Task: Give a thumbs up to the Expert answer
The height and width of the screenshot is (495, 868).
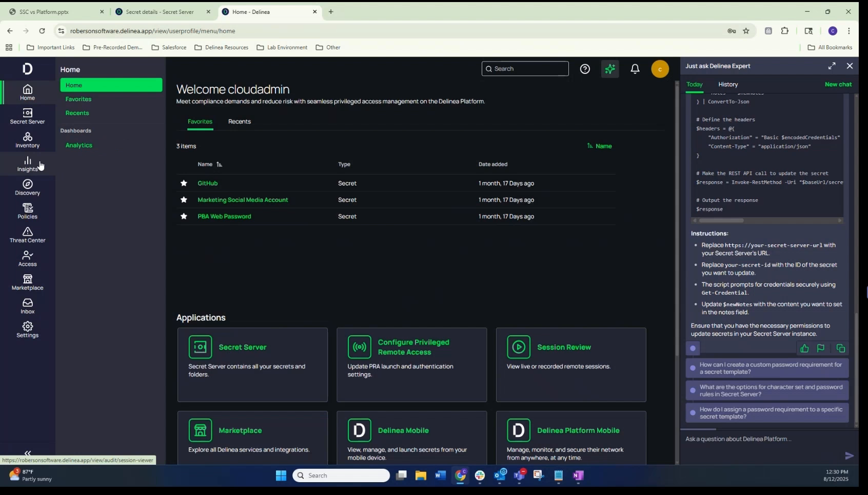Action: (804, 349)
